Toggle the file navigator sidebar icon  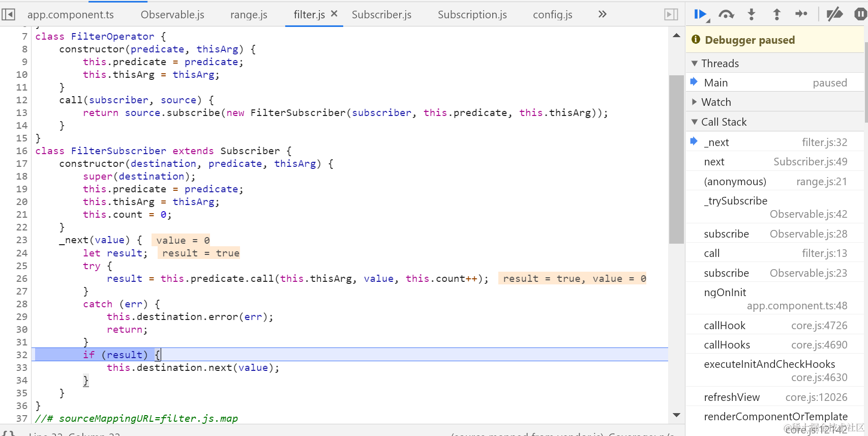[x=8, y=14]
